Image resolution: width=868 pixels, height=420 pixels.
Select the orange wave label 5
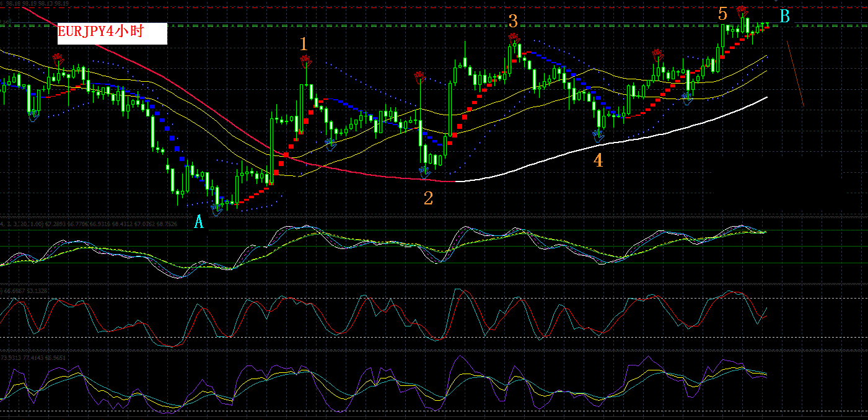[723, 14]
